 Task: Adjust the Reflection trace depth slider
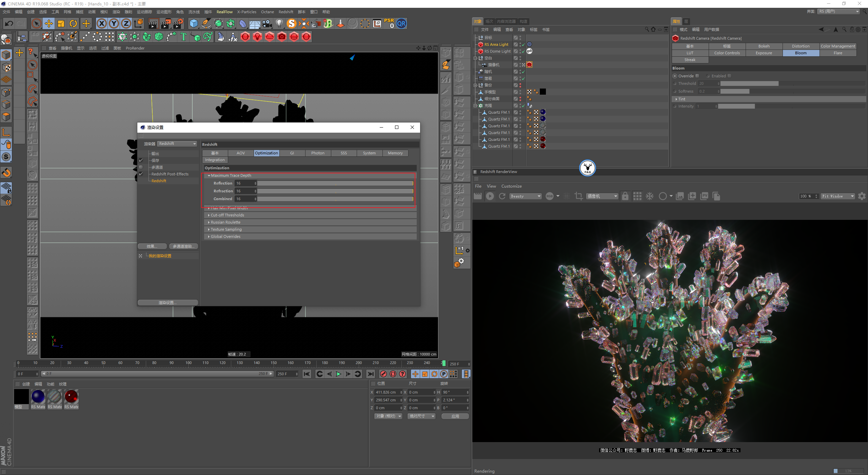tap(335, 183)
